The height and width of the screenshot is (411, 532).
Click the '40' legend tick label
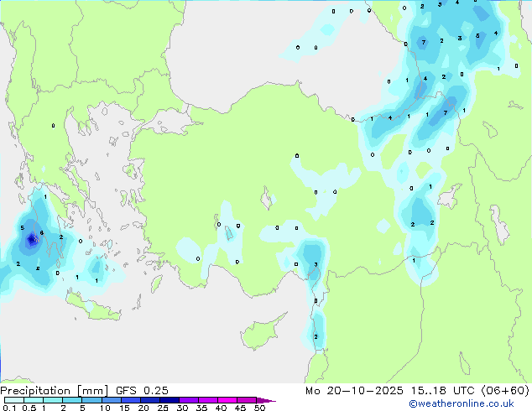pyautogui.click(x=221, y=408)
